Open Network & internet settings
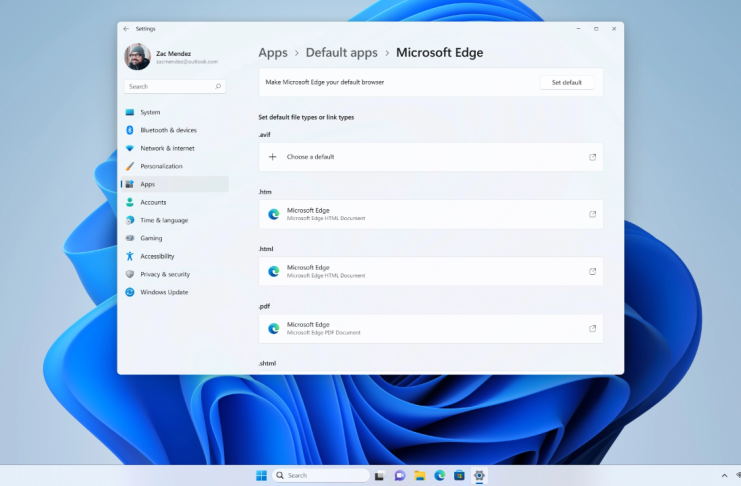Image resolution: width=741 pixels, height=486 pixels. click(175, 148)
